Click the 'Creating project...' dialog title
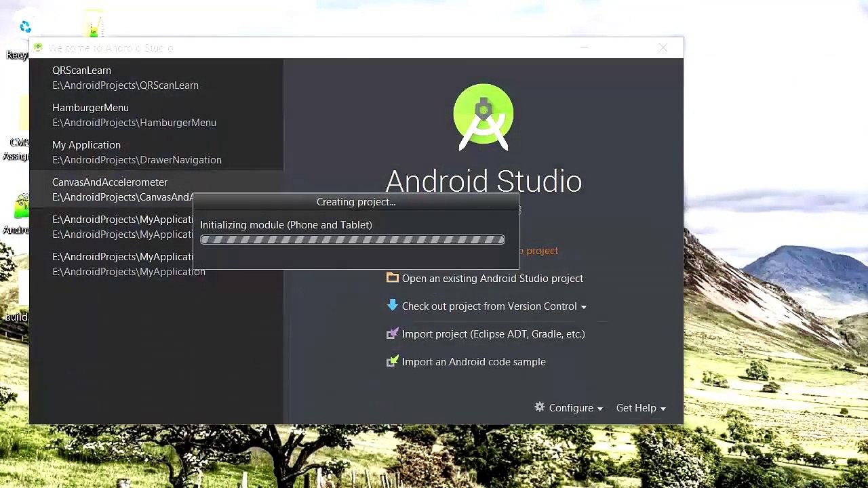The width and height of the screenshot is (868, 488). pyautogui.click(x=356, y=202)
